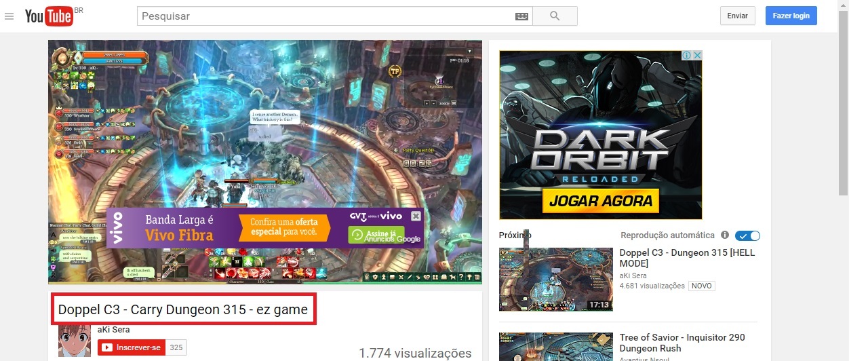Click the Enviar upload button

pyautogui.click(x=737, y=16)
